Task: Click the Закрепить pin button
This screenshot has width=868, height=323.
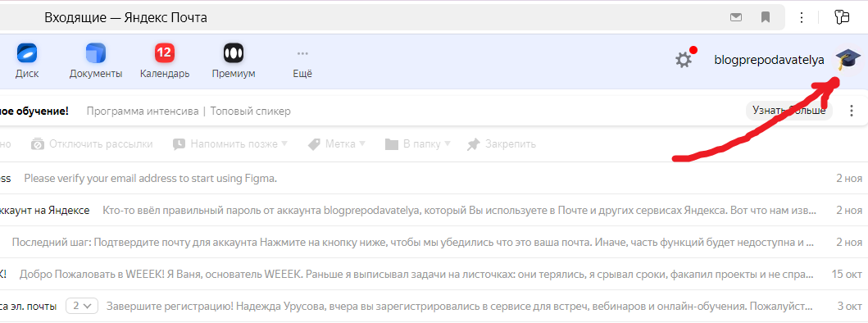Action: (502, 144)
